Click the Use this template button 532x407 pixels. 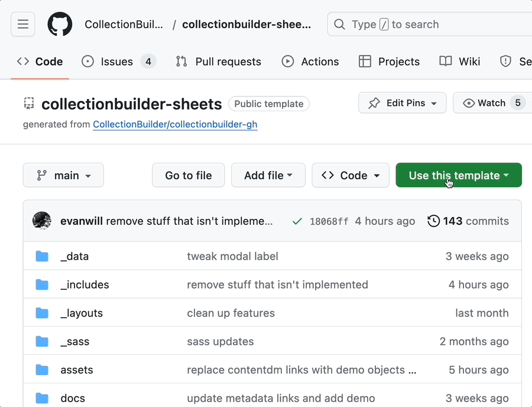459,175
